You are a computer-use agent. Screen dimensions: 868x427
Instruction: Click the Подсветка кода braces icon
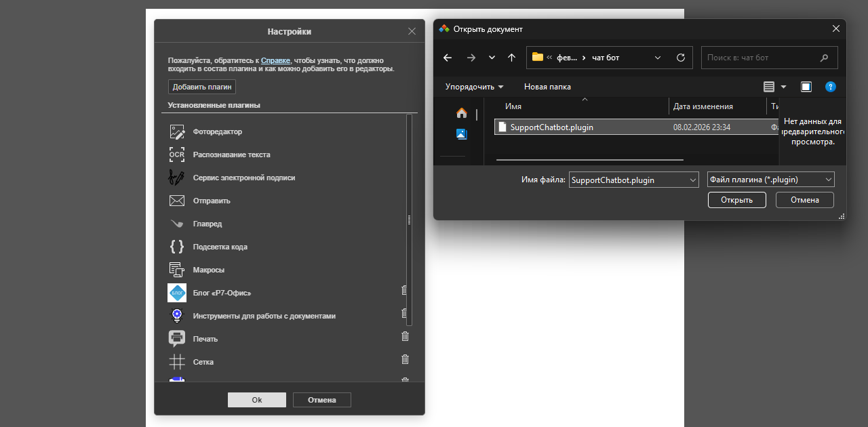pyautogui.click(x=177, y=247)
